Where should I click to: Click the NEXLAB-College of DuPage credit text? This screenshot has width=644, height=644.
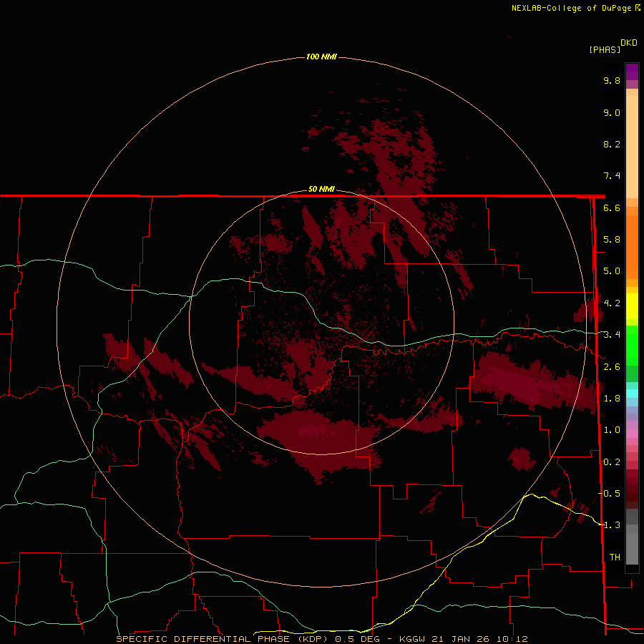pyautogui.click(x=571, y=8)
